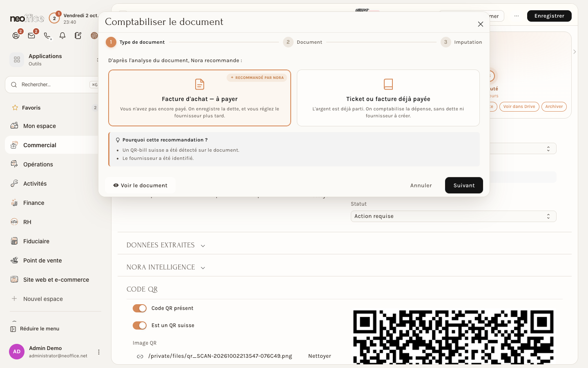Click the neoffice logo

[27, 18]
